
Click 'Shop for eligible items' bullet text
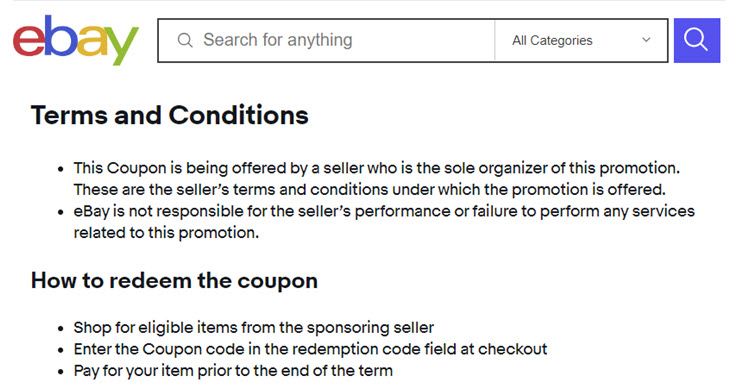(254, 328)
